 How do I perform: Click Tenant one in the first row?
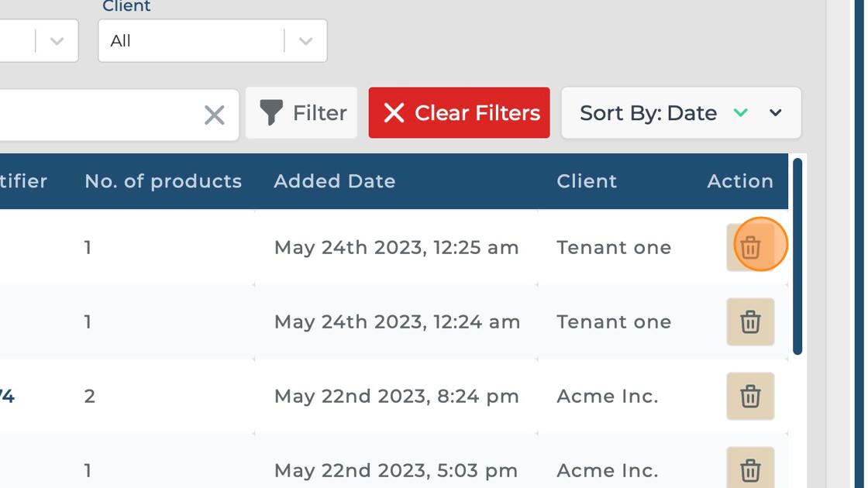(x=614, y=248)
